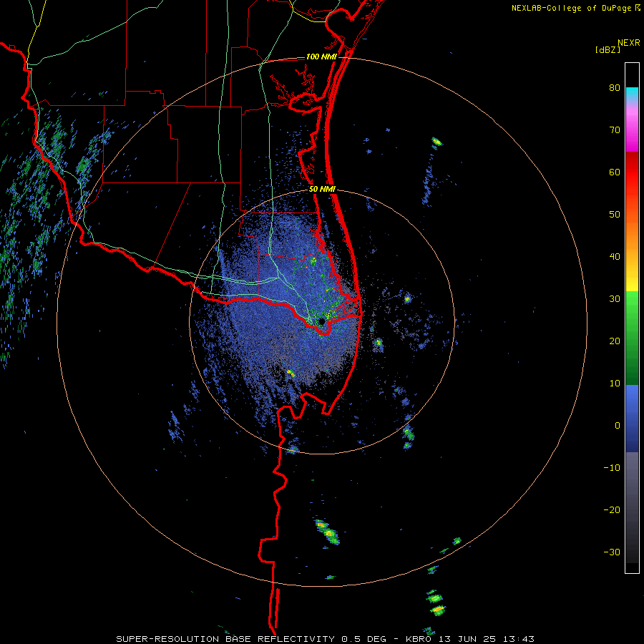Click the 50 value on the dBZ scale
This screenshot has width=644, height=644.
(615, 215)
